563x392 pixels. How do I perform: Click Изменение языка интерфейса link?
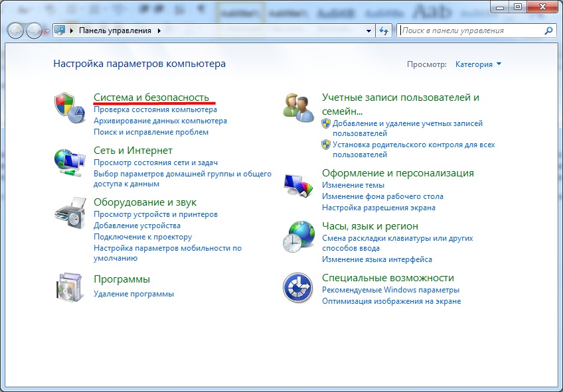click(377, 259)
